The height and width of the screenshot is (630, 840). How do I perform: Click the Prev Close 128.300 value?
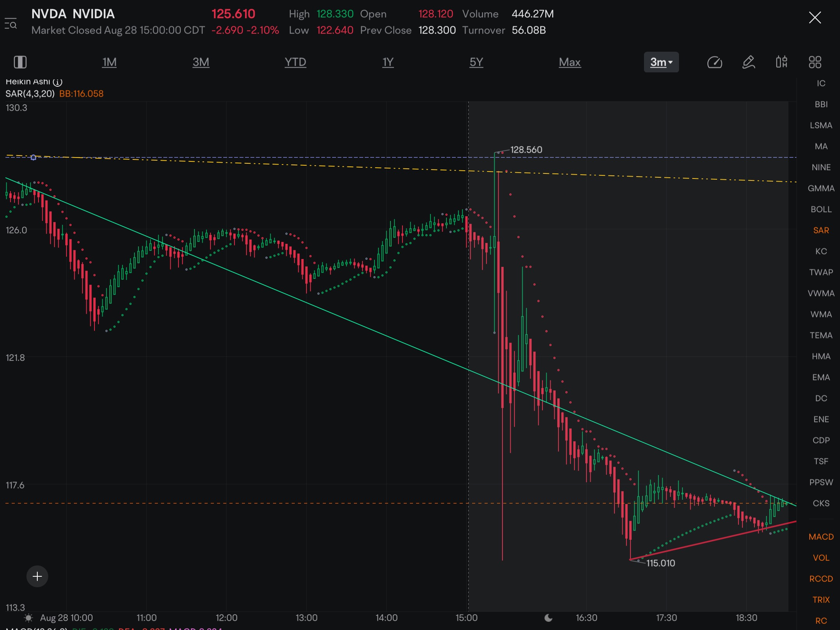(x=437, y=30)
